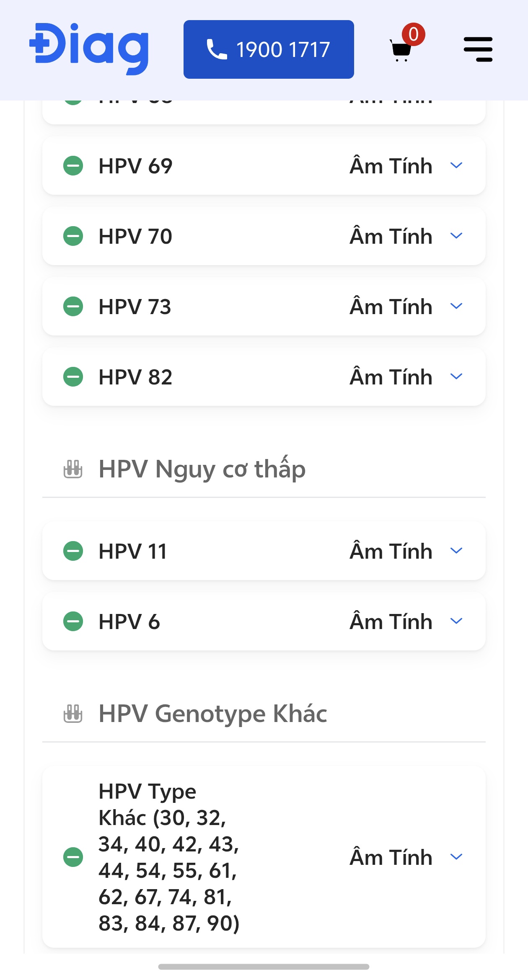
Task: Expand HPV 6 result details
Action: point(456,621)
